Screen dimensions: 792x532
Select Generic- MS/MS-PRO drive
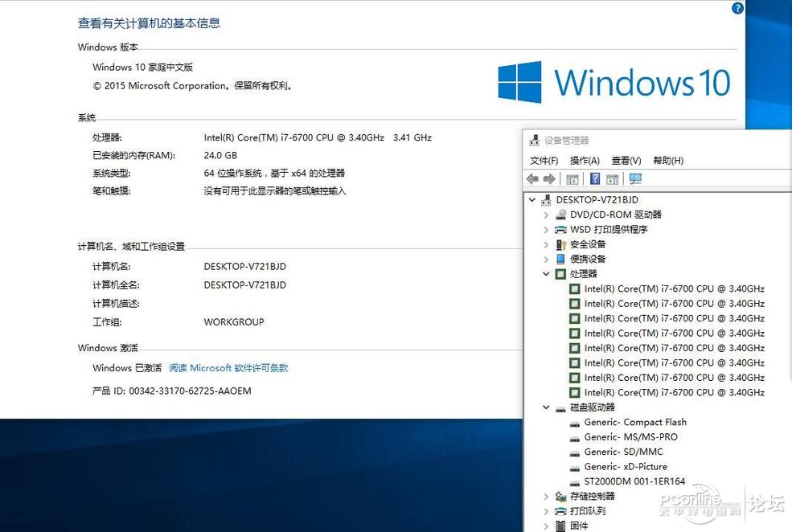click(x=631, y=437)
